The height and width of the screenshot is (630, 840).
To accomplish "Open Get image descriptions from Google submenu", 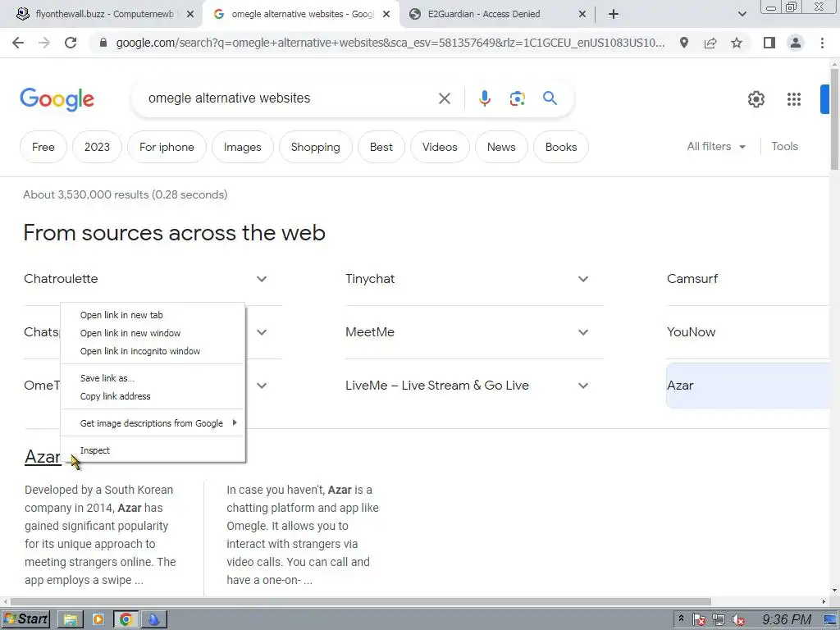I will click(x=153, y=423).
